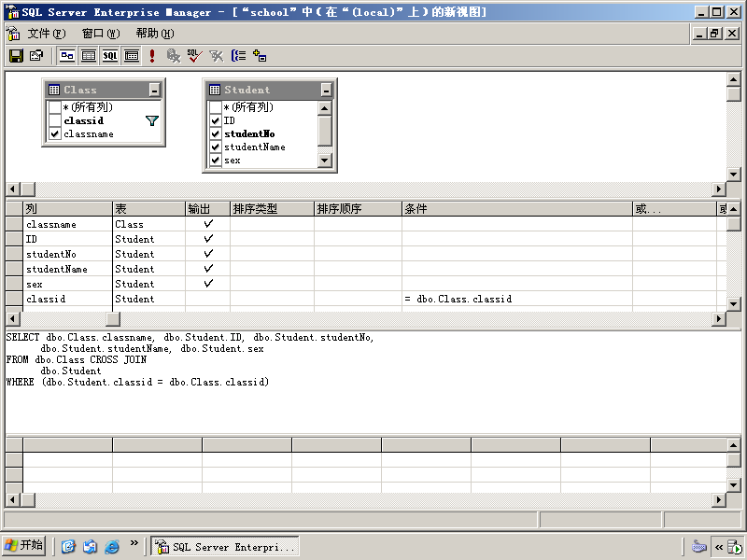Click the rightmost system tray icon
Image resolution: width=747 pixels, height=560 pixels.
[x=736, y=547]
